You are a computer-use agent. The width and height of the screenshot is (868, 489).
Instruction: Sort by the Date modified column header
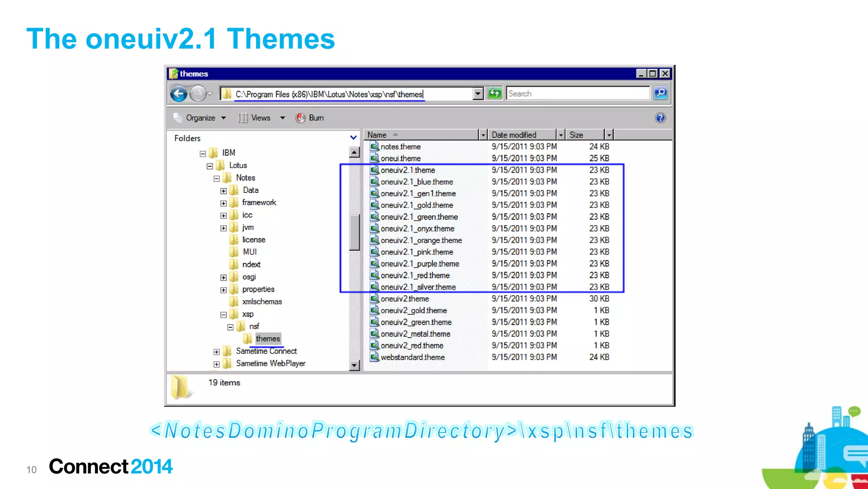coord(522,135)
